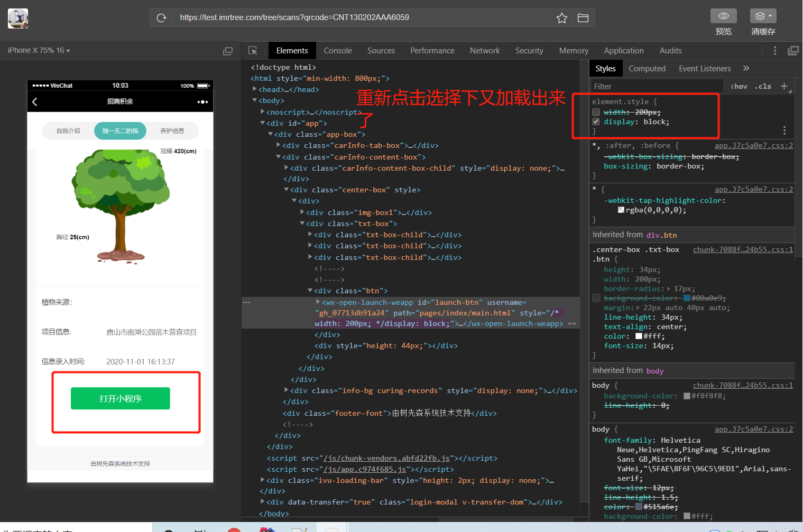This screenshot has height=532, width=803.
Task: Click the star bookmark icon in address bar
Action: [562, 18]
